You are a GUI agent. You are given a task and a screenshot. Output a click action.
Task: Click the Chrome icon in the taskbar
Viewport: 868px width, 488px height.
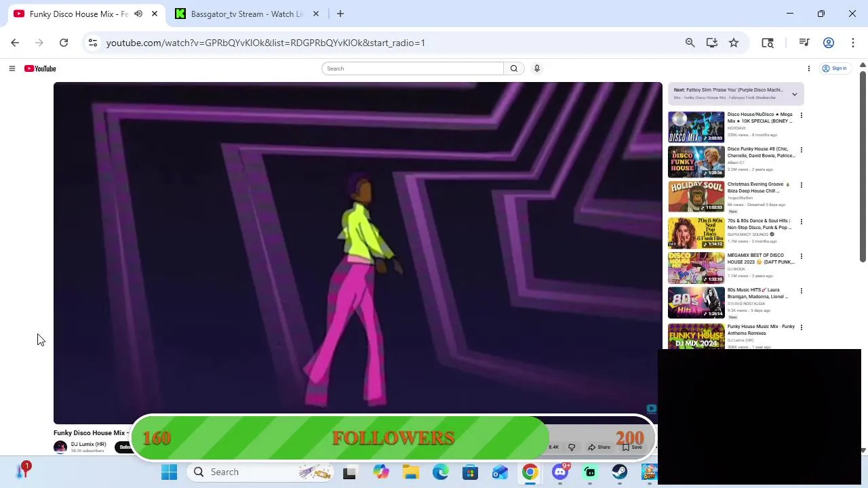coord(530,472)
